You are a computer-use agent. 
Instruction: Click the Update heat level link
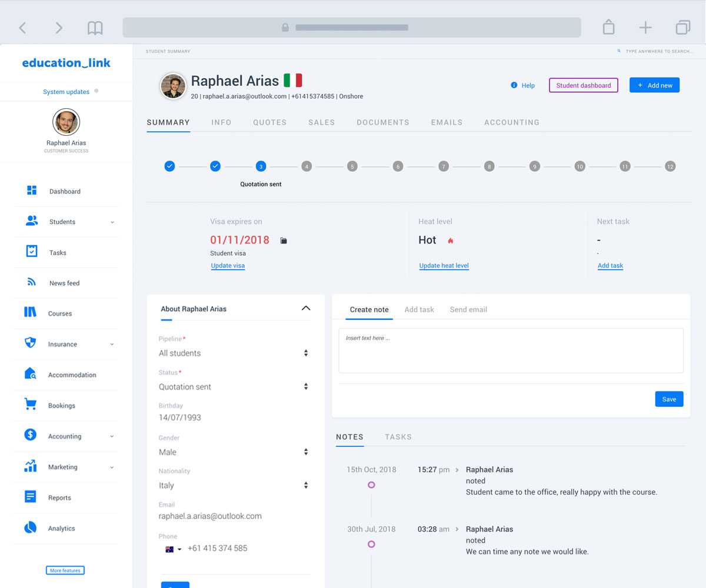(x=444, y=265)
